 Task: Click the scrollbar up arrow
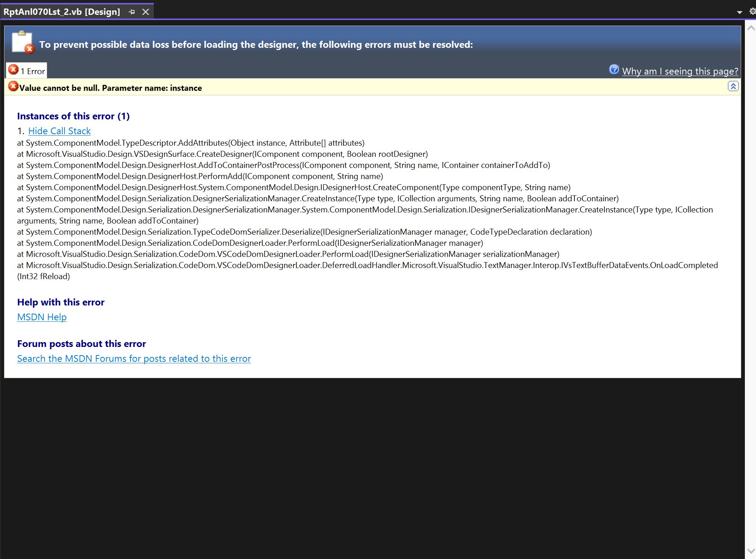(x=751, y=28)
